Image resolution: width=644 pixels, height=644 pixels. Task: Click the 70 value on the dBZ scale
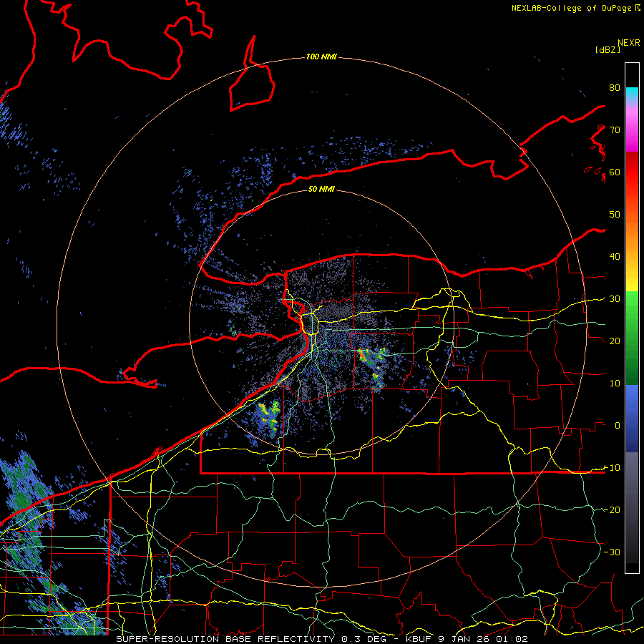pyautogui.click(x=615, y=130)
